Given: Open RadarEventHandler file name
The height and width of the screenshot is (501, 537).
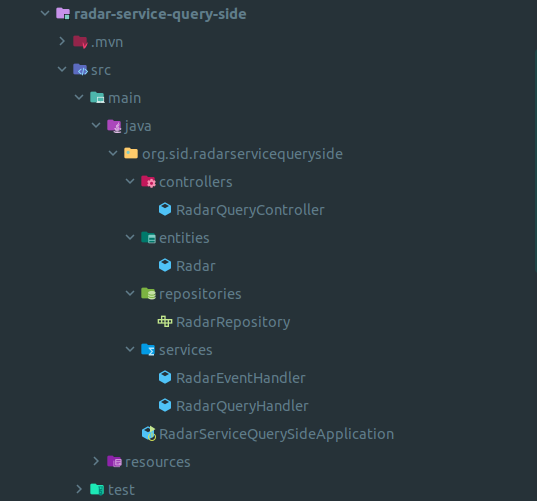Looking at the screenshot, I should [241, 378].
